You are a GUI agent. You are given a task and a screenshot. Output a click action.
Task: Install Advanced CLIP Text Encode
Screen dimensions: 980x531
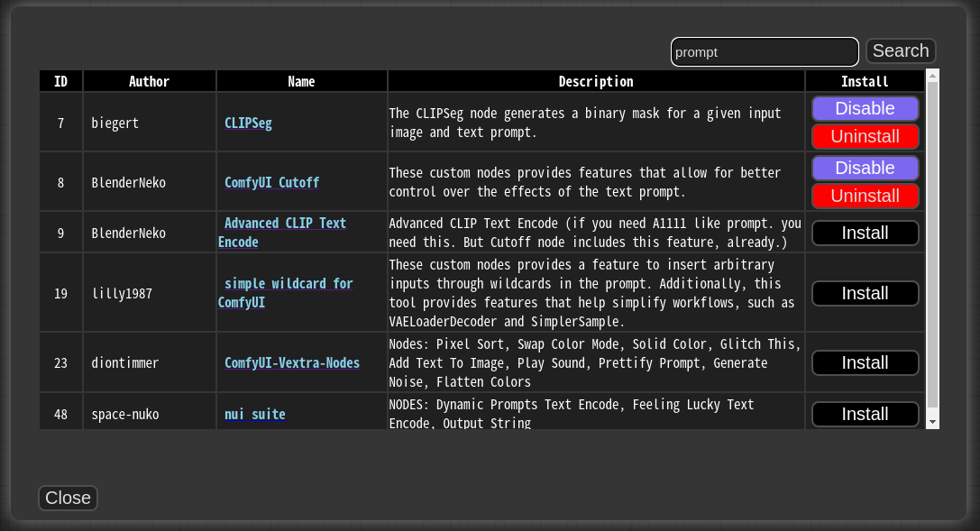point(864,233)
